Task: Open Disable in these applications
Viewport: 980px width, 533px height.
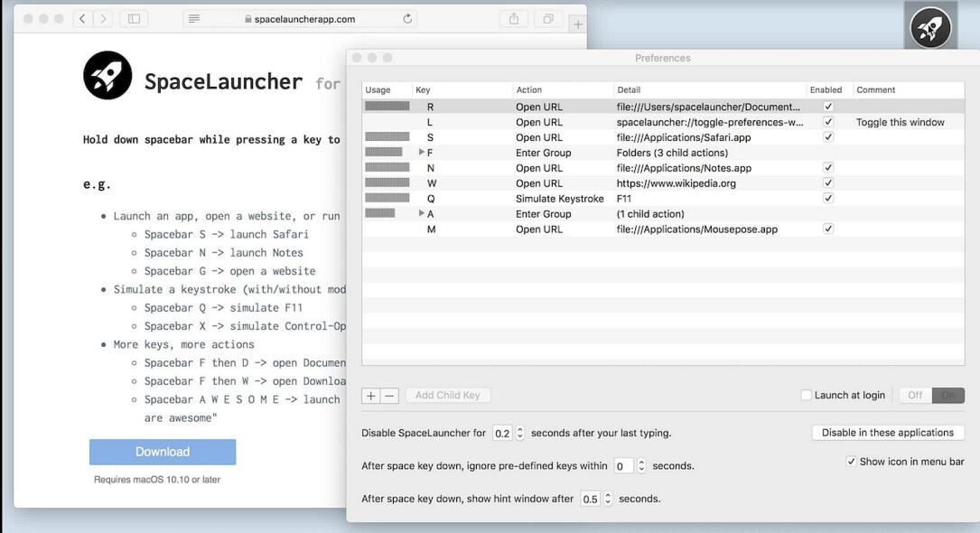Action: click(x=888, y=433)
